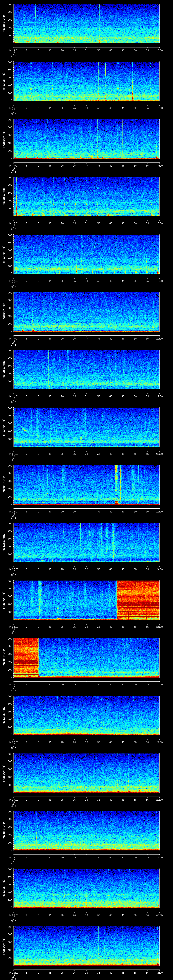Click the 14:20:00 start time label

(x=13, y=396)
